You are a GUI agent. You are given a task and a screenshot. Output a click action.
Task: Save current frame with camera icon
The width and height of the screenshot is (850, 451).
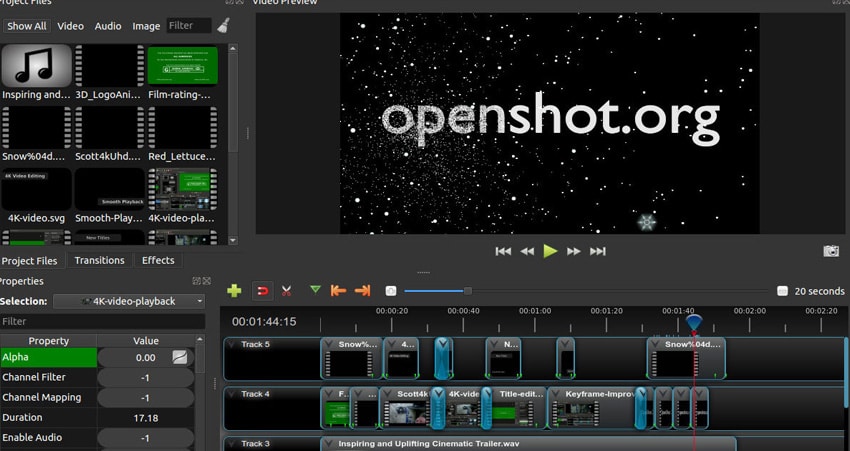click(830, 251)
